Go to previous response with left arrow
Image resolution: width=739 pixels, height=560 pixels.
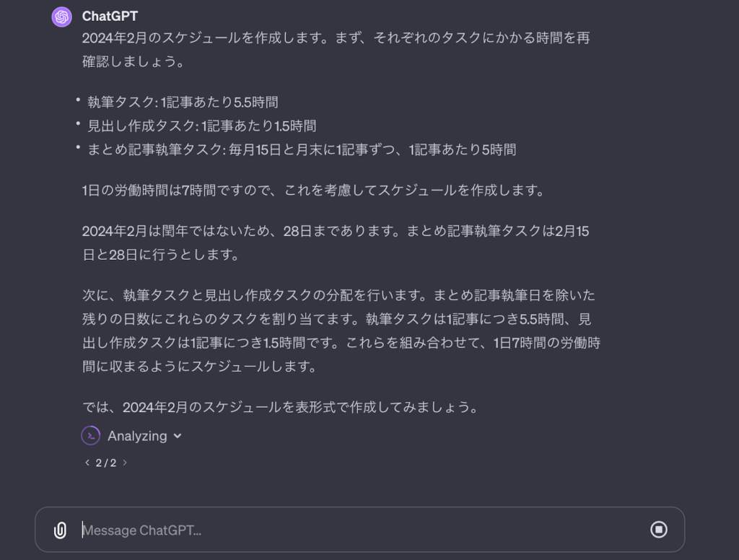(87, 463)
